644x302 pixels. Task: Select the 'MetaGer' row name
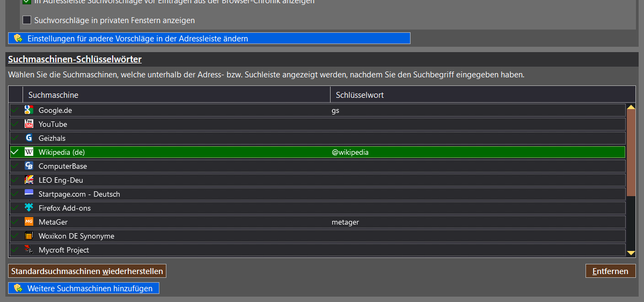[53, 222]
